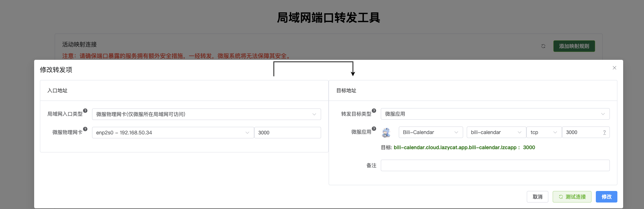The width and height of the screenshot is (644, 209).
Task: Click the 添加映射规则 button
Action: [x=574, y=46]
